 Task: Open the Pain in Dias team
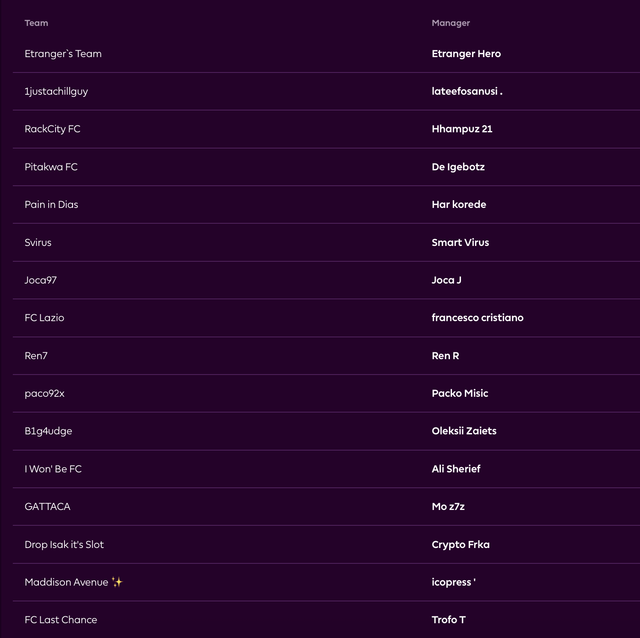[x=51, y=205]
